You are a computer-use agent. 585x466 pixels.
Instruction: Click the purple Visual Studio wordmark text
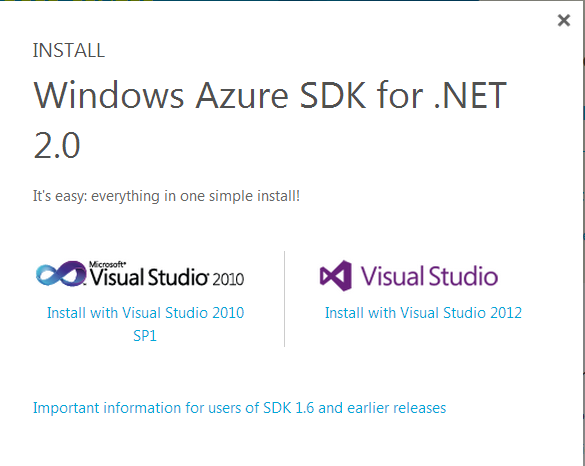429,276
